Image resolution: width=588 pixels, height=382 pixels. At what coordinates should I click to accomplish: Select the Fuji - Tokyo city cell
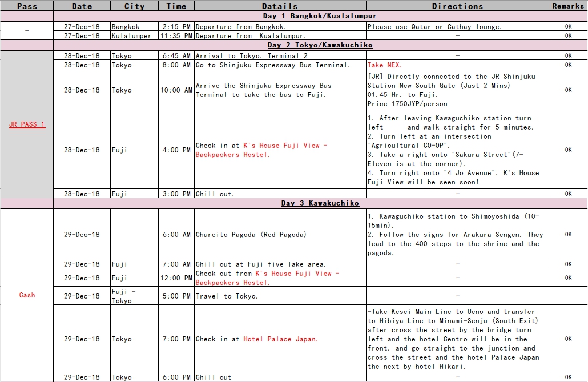(x=134, y=296)
